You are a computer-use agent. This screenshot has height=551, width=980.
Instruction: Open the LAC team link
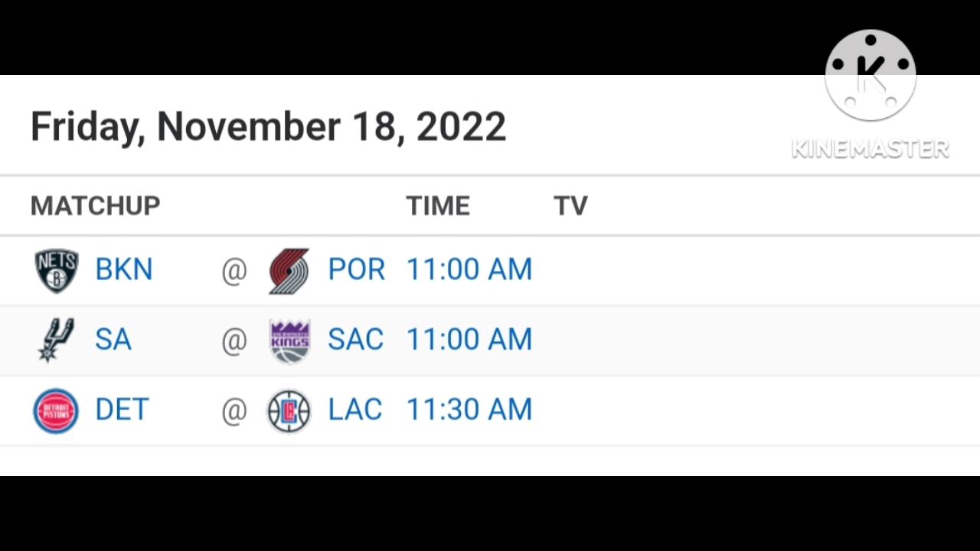pyautogui.click(x=354, y=410)
